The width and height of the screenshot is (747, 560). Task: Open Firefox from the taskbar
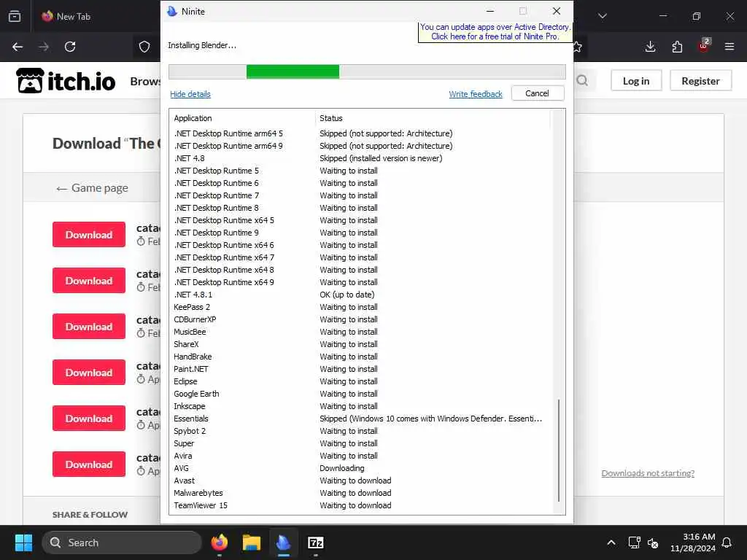tap(219, 542)
